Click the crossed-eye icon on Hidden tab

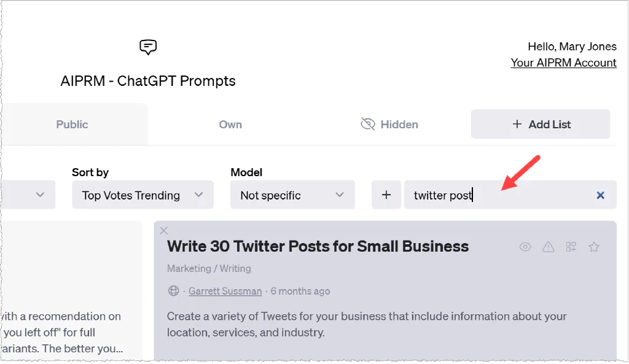point(368,125)
